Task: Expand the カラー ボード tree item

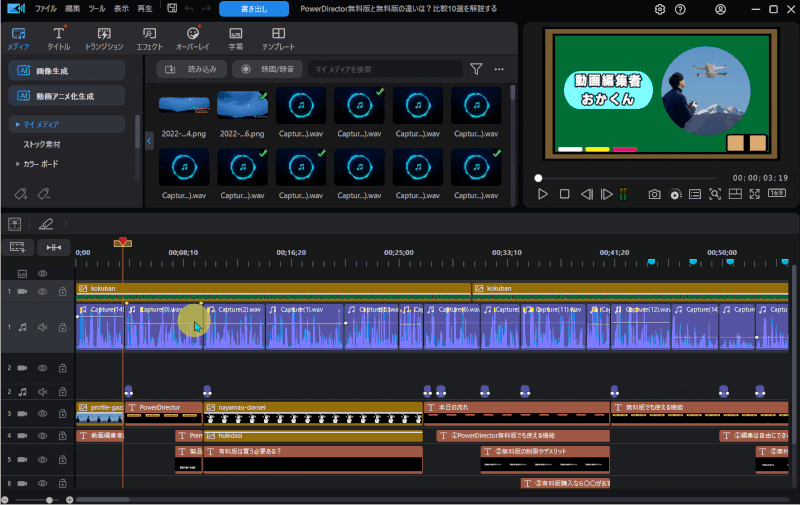Action: pos(18,164)
